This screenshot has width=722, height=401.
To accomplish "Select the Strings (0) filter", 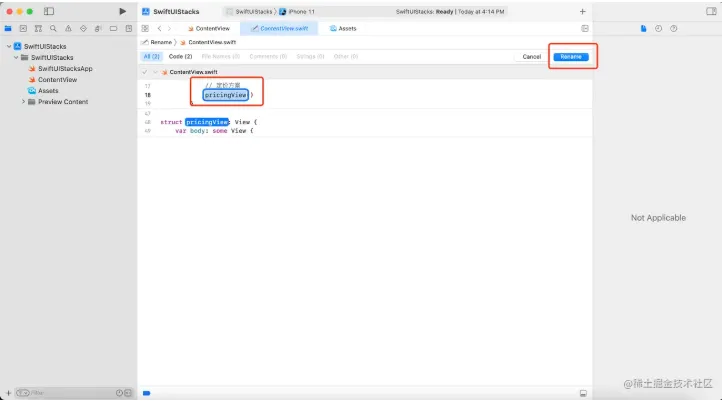I will coord(310,56).
